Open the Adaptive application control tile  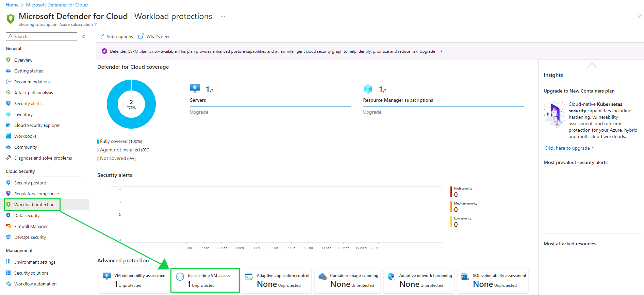(276, 281)
